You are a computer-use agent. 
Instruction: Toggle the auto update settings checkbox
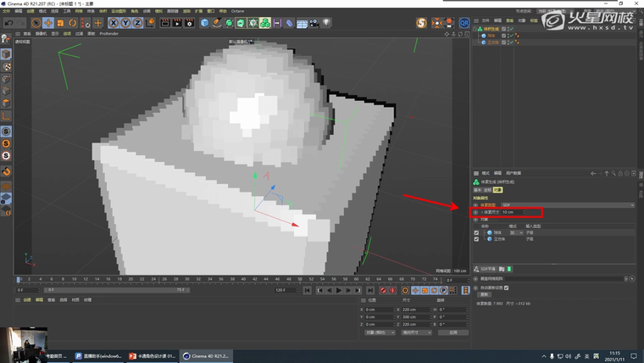(x=507, y=288)
